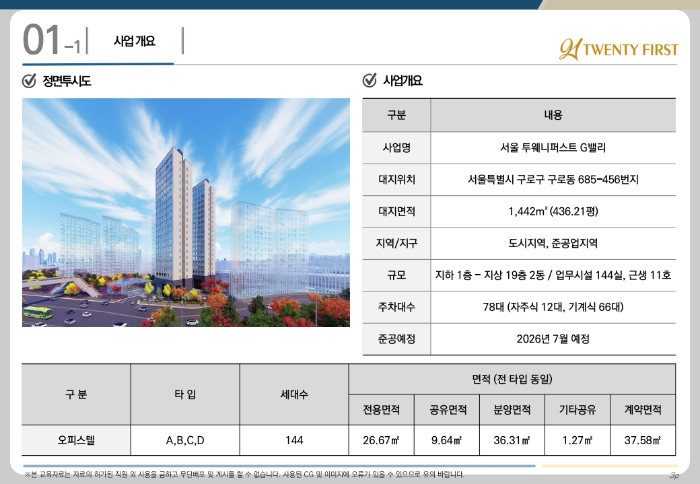Click the 지하 1층 - 지상 19층 2동 cell
The width and height of the screenshot is (700, 484).
click(x=553, y=275)
